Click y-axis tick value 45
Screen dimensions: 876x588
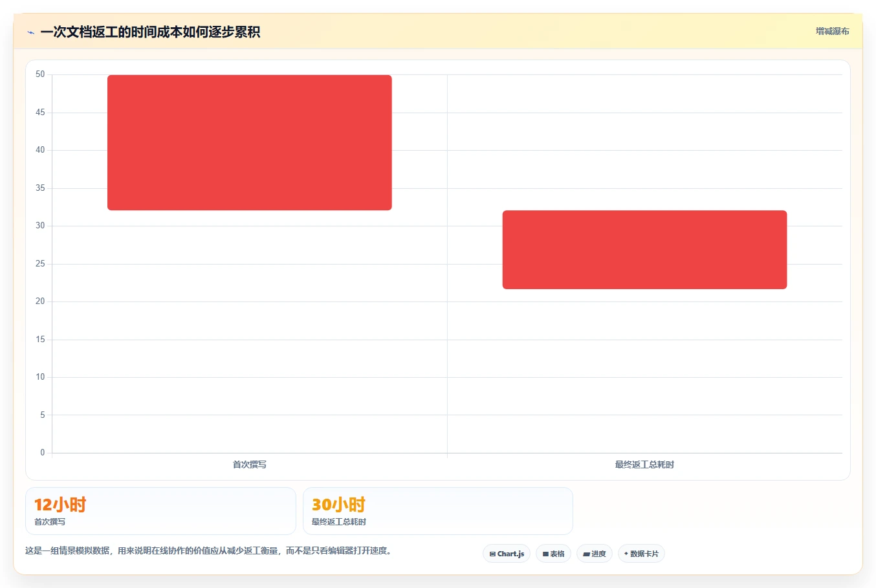pyautogui.click(x=40, y=113)
